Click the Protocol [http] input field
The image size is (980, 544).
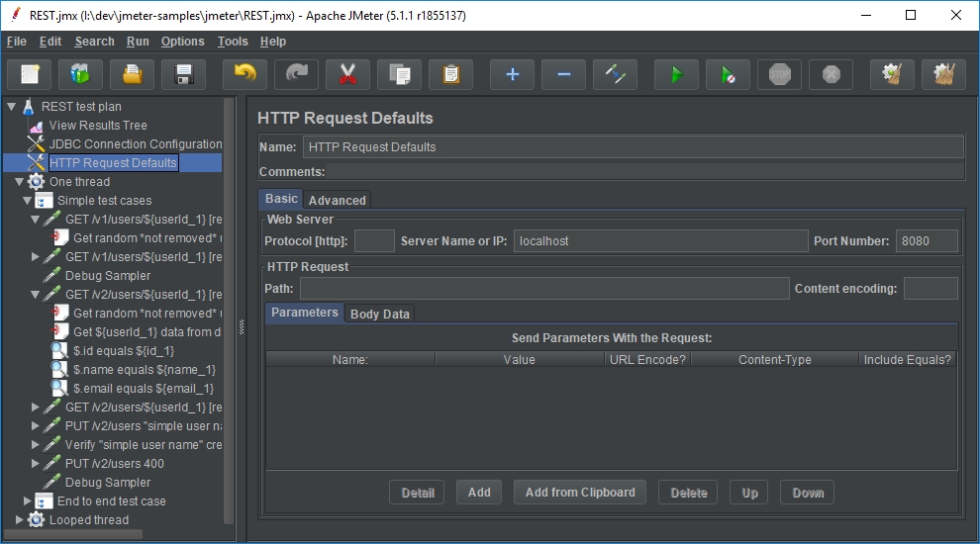pos(374,241)
